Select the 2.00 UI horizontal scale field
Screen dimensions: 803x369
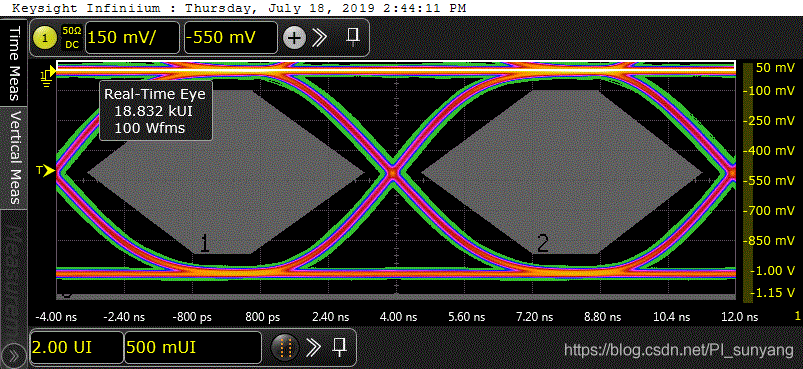tap(77, 348)
